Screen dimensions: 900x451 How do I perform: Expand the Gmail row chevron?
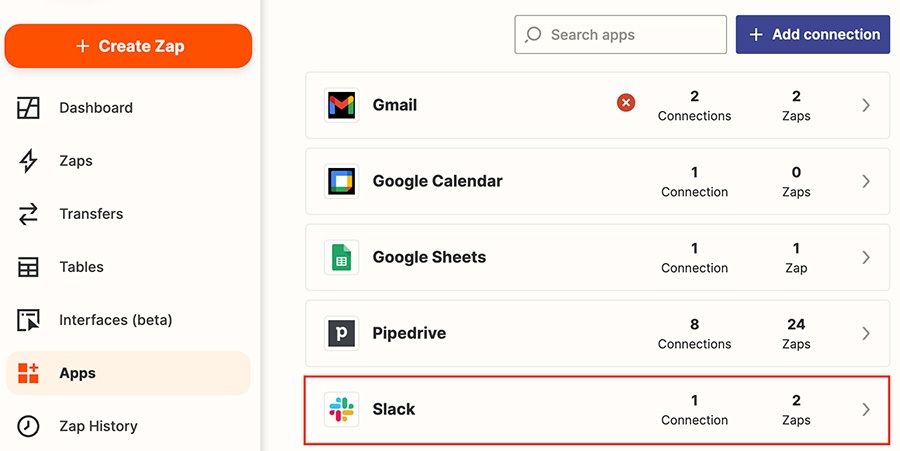click(x=866, y=105)
